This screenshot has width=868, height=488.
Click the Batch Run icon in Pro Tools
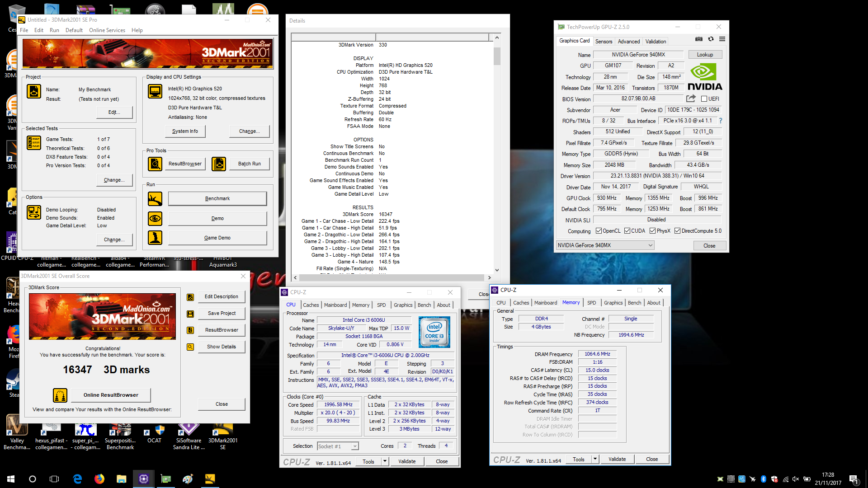(219, 164)
